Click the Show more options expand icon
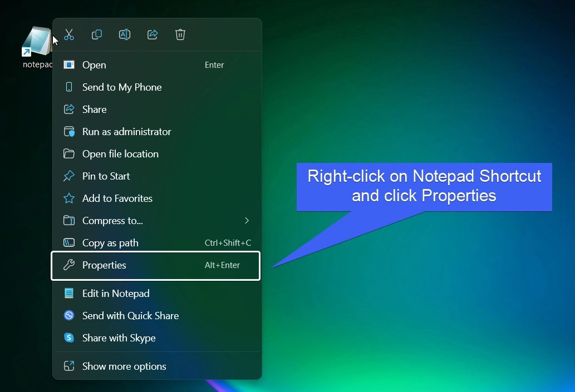575x392 pixels. pyautogui.click(x=69, y=366)
